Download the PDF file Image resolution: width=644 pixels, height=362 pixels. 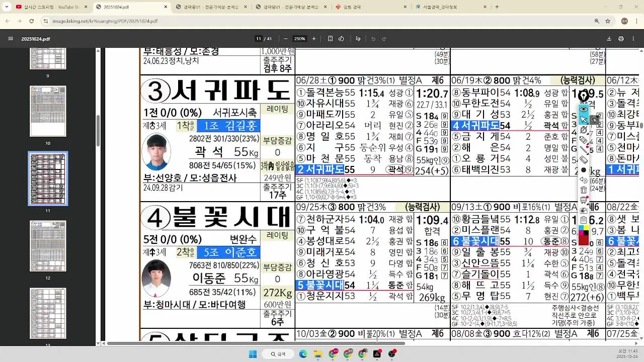coord(609,39)
